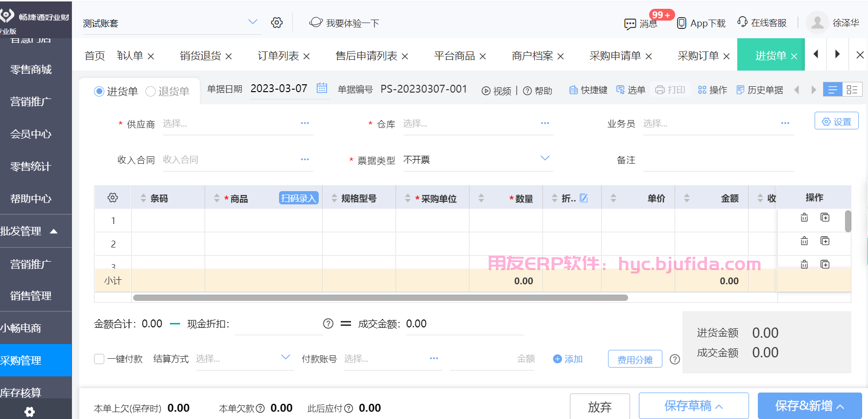
Task: Insert row after row 1
Action: click(x=825, y=217)
